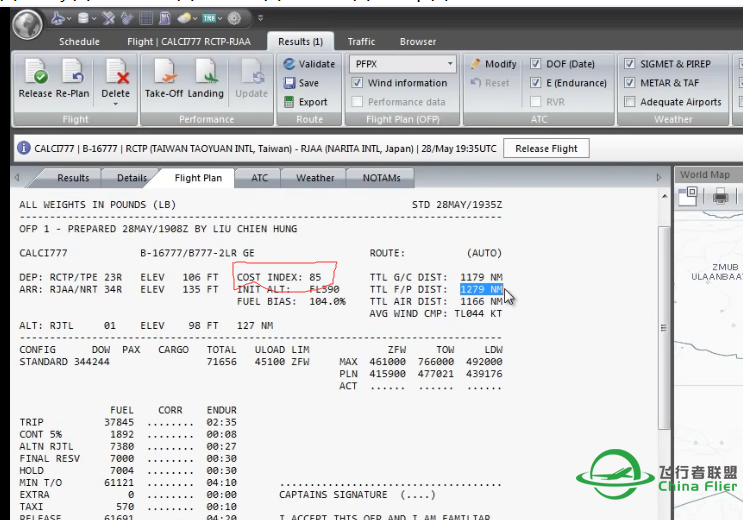Image resolution: width=743 pixels, height=520 pixels.
Task: Open Take-Off performance icon
Action: 164,79
